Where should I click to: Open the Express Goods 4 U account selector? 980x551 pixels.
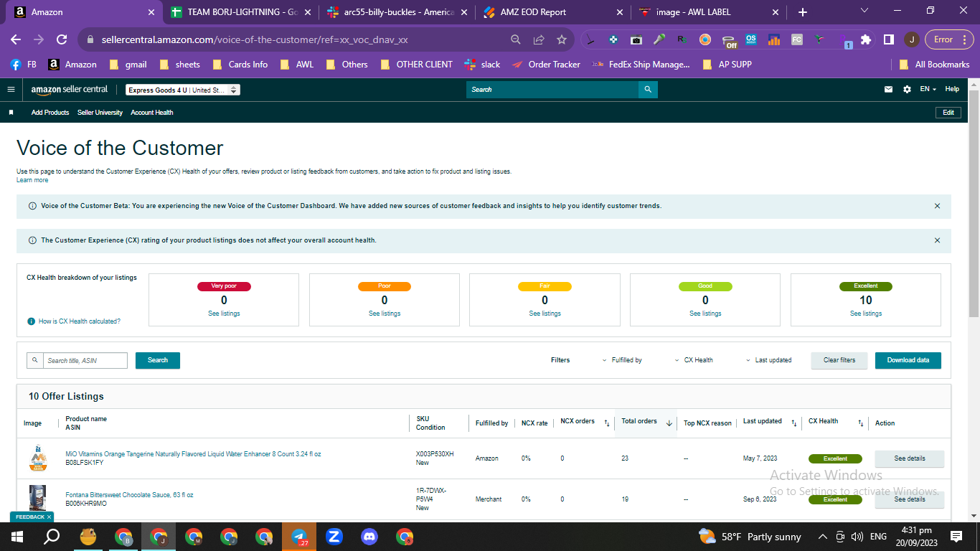coord(183,90)
